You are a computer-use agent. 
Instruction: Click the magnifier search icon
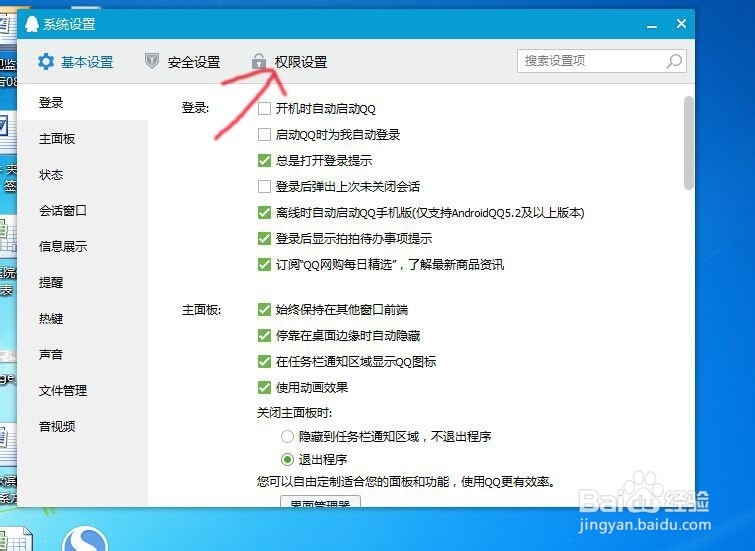[674, 61]
